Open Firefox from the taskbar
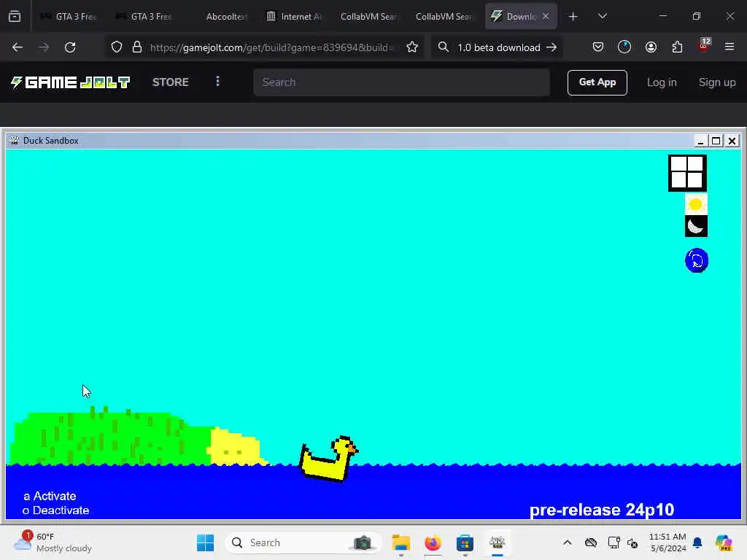The height and width of the screenshot is (560, 747). click(x=433, y=542)
